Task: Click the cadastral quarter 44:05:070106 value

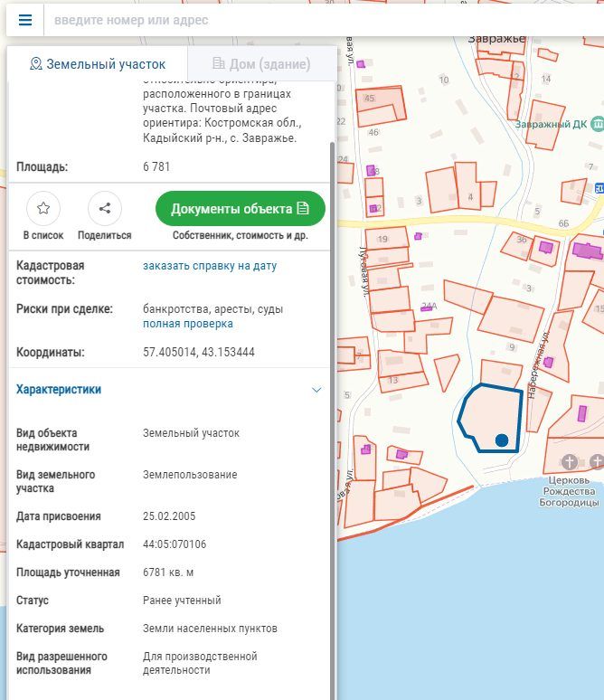Action: [x=175, y=544]
